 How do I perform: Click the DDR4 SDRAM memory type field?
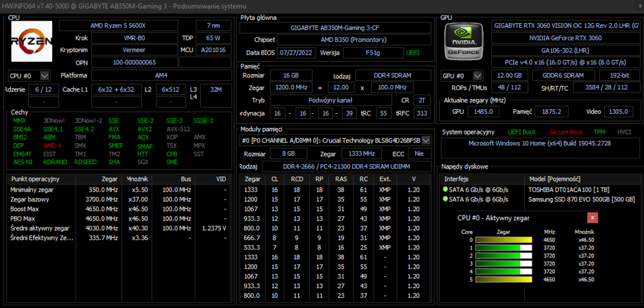(393, 75)
